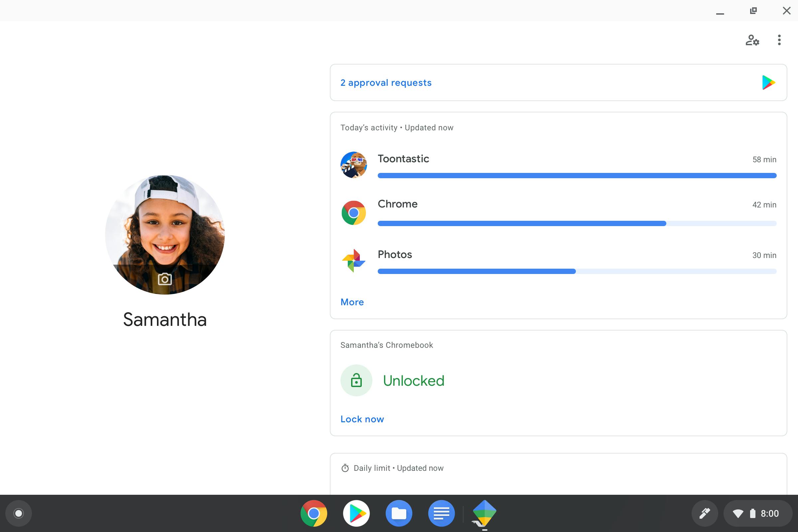Open the three-dot overflow menu
This screenshot has height=532, width=798.
point(779,40)
